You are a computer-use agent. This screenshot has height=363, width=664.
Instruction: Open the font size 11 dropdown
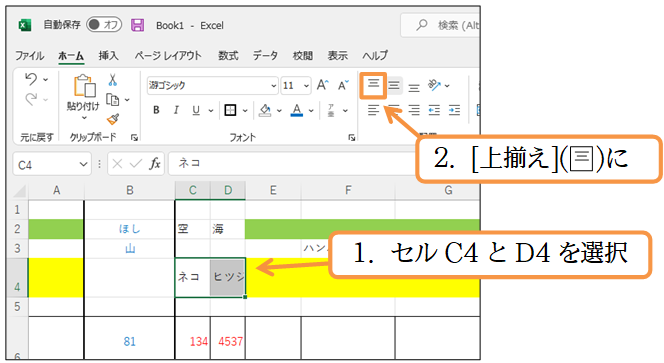pos(307,86)
